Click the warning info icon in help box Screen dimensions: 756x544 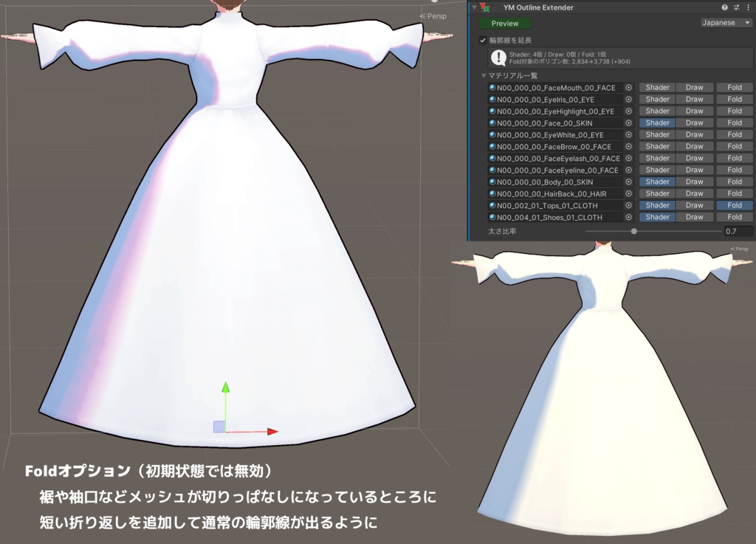[x=498, y=58]
